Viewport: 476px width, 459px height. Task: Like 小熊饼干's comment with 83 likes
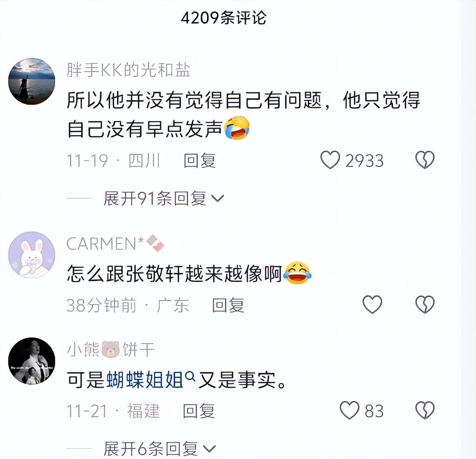pos(349,410)
